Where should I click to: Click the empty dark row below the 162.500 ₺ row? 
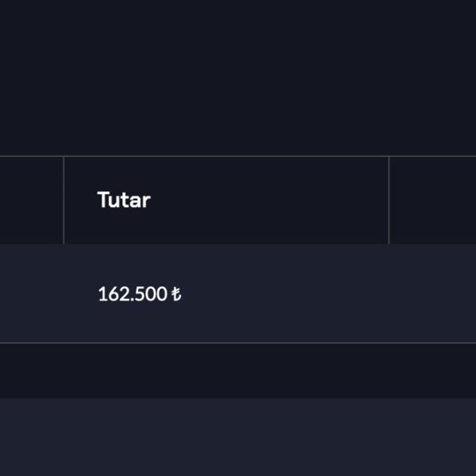pyautogui.click(x=238, y=371)
